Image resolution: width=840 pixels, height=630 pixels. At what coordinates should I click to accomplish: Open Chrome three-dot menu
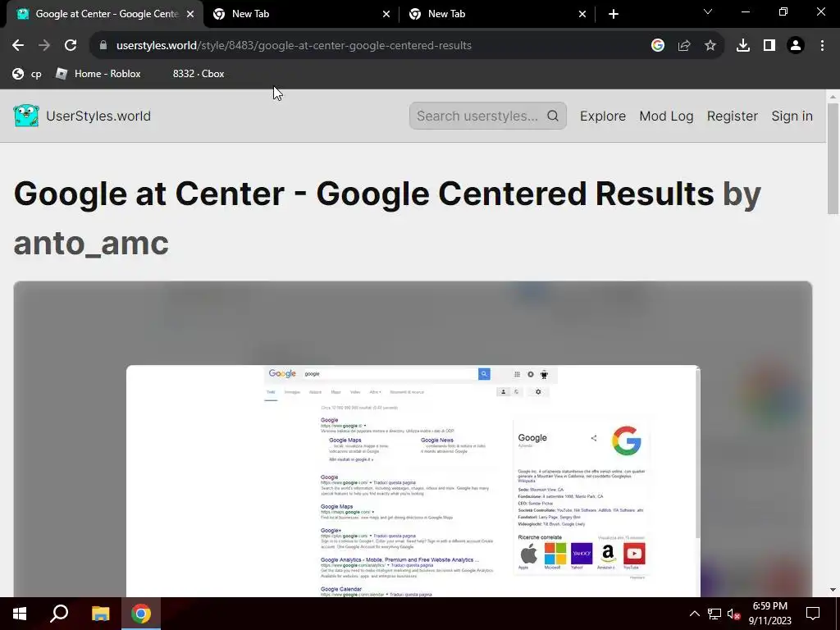pyautogui.click(x=822, y=46)
